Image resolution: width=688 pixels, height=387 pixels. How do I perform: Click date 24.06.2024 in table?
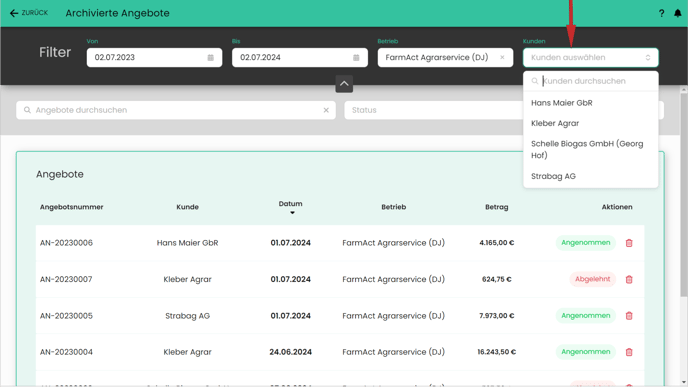point(290,352)
